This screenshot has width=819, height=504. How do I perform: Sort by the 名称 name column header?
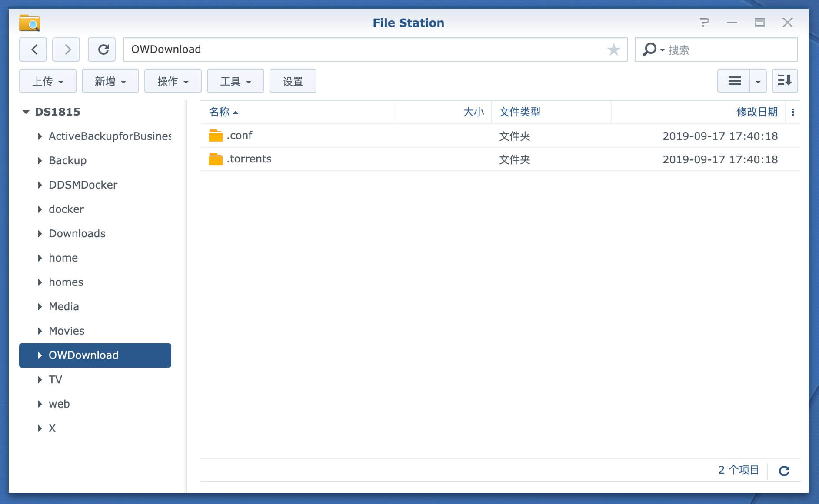[220, 112]
